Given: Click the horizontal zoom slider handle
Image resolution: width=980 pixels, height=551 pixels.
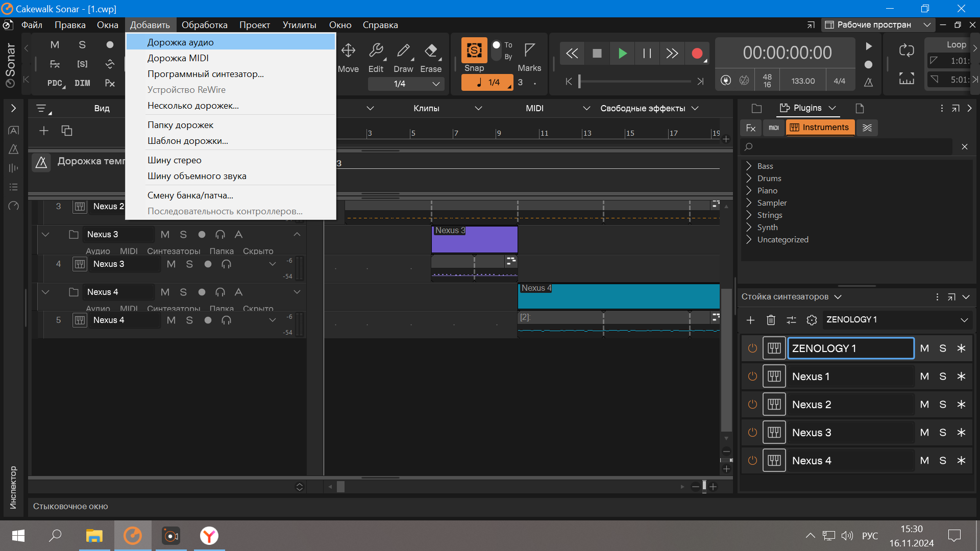Looking at the screenshot, I should coord(704,487).
